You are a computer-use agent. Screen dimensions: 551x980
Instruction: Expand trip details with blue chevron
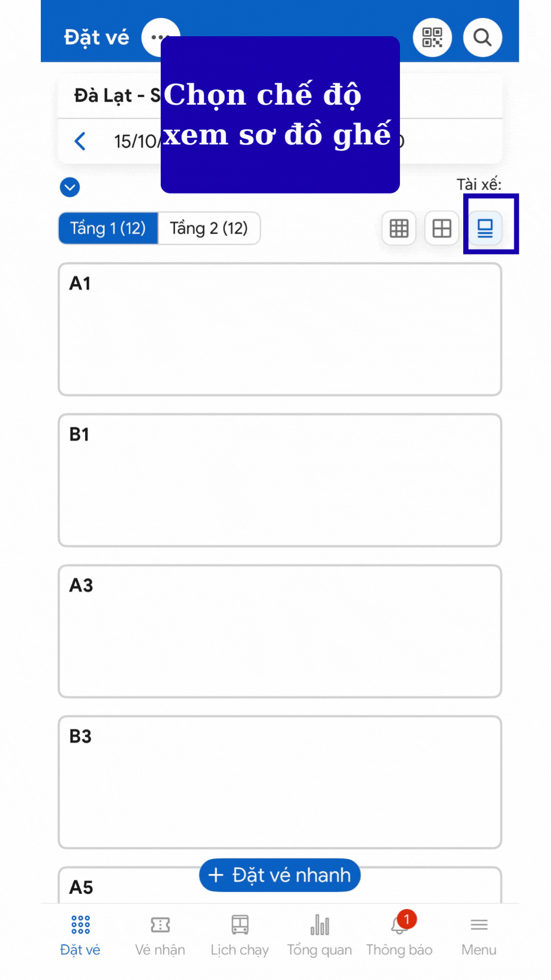(70, 187)
